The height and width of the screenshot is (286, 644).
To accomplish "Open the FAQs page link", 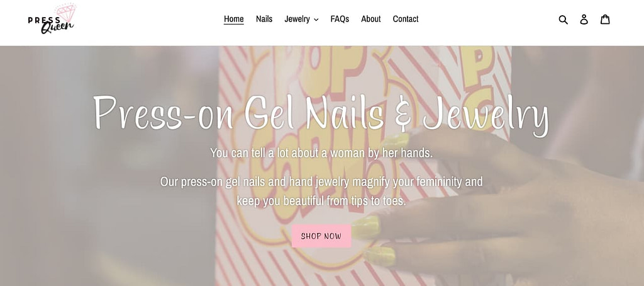I will 340,19.
